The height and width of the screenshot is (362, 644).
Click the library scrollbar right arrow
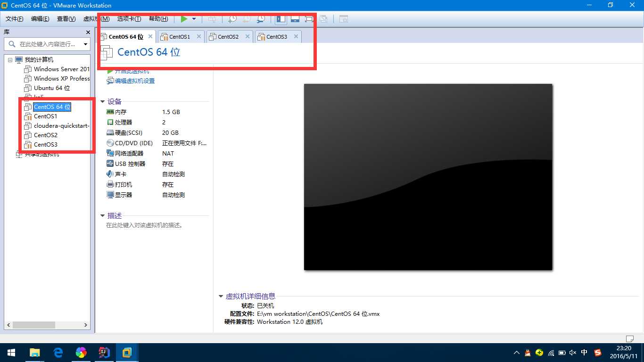(86, 325)
